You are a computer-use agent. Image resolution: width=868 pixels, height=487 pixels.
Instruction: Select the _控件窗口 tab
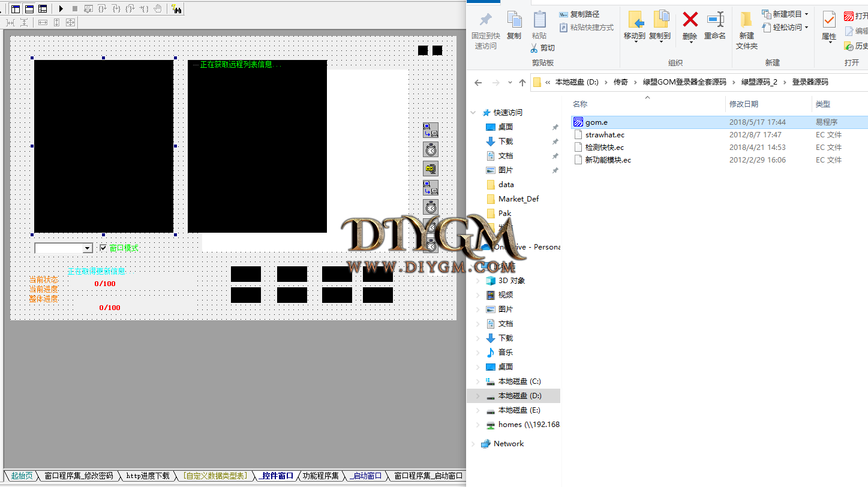tap(276, 476)
